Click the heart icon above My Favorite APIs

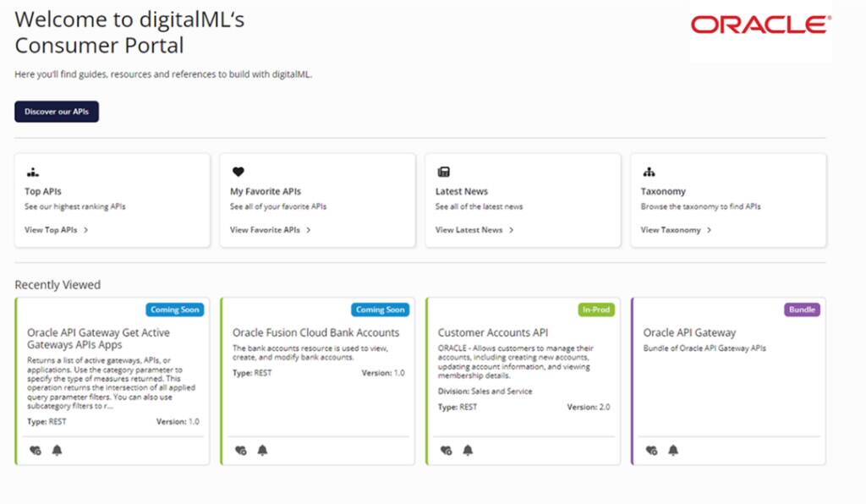click(x=238, y=171)
